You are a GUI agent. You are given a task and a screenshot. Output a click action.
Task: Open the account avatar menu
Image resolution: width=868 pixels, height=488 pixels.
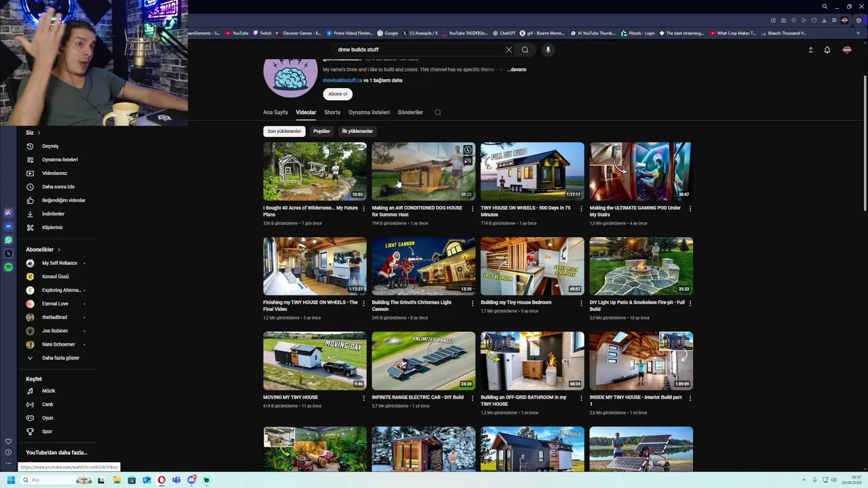(x=847, y=49)
